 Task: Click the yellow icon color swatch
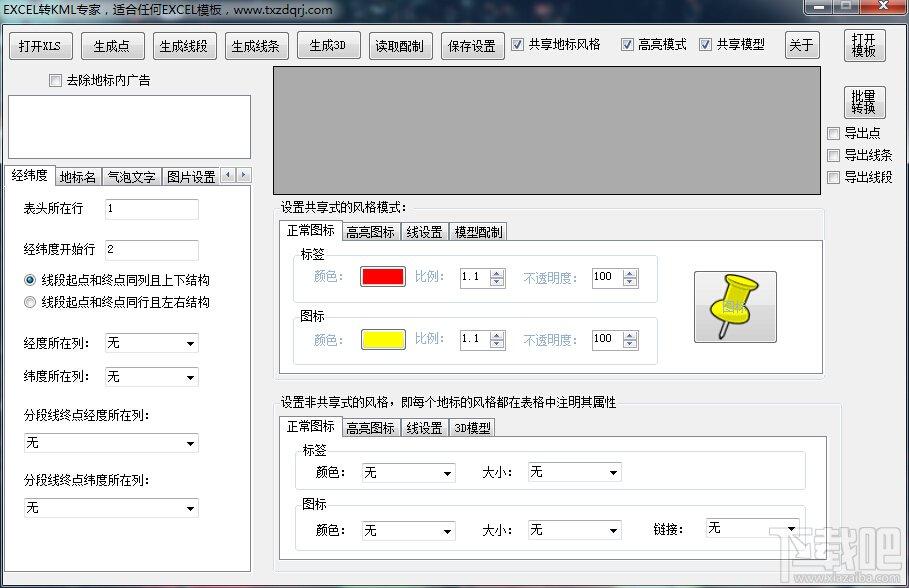[383, 340]
